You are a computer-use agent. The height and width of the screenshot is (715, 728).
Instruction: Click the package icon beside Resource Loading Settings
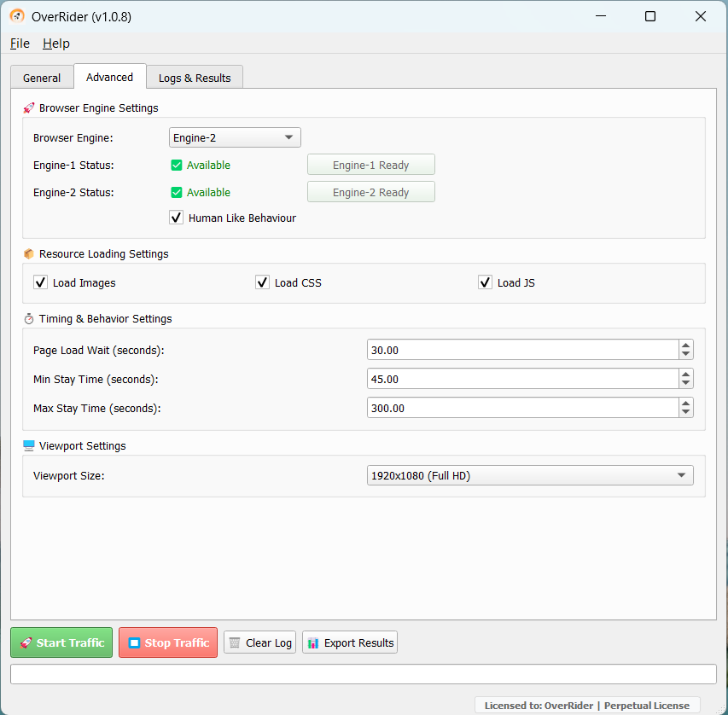coord(29,254)
